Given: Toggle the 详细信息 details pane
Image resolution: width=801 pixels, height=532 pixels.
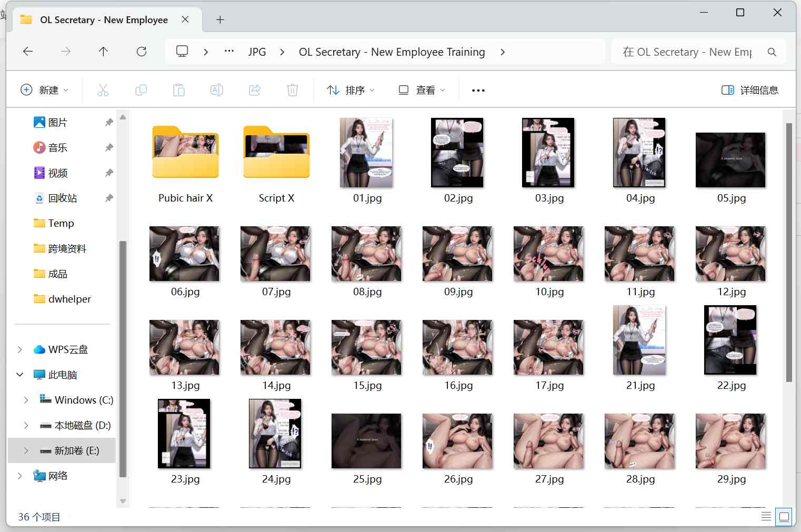Looking at the screenshot, I should coord(749,90).
